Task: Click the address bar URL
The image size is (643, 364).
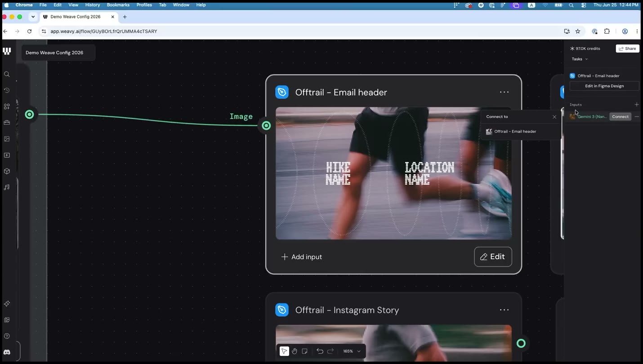Action: click(x=104, y=31)
